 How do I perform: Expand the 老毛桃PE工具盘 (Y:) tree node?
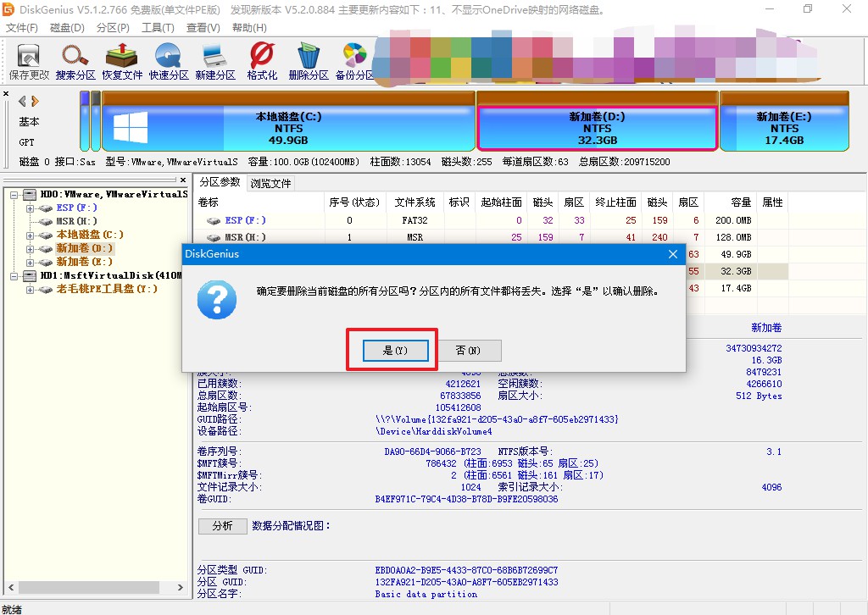tap(30, 289)
